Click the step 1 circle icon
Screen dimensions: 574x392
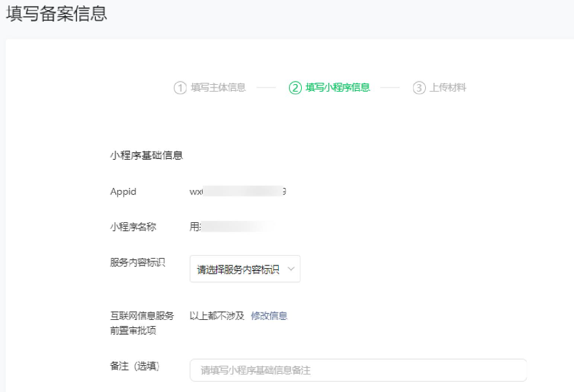180,88
